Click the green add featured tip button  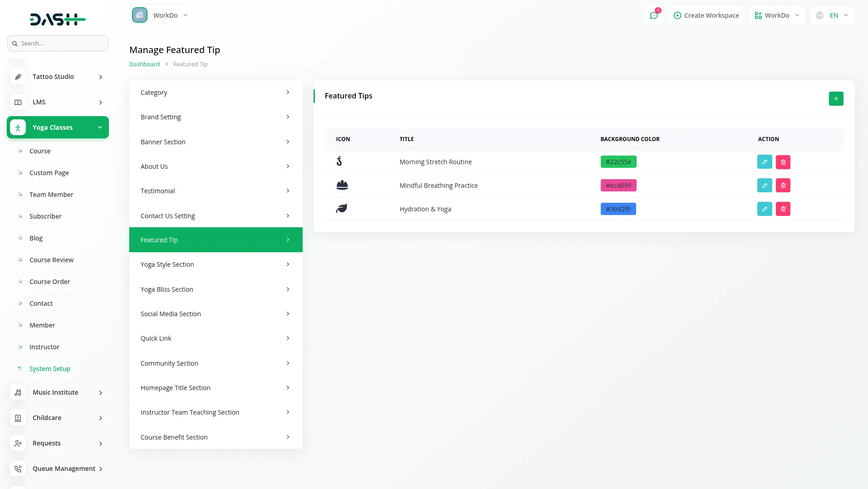836,98
